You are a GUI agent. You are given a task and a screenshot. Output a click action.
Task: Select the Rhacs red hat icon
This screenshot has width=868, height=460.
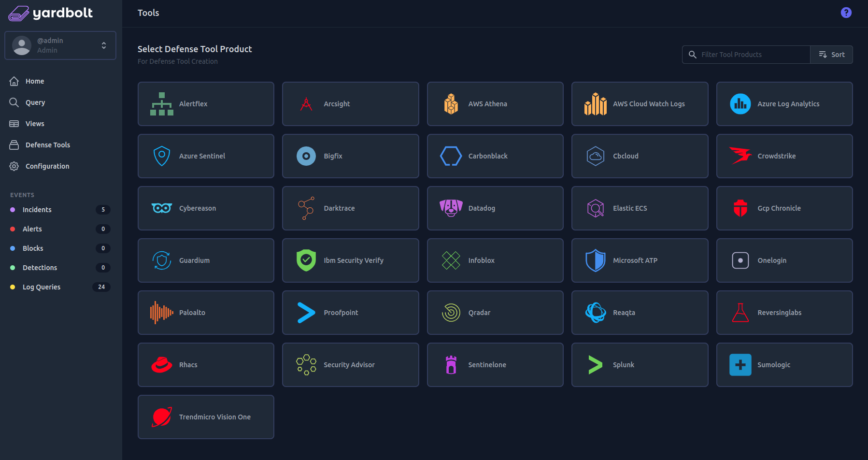[161, 365]
